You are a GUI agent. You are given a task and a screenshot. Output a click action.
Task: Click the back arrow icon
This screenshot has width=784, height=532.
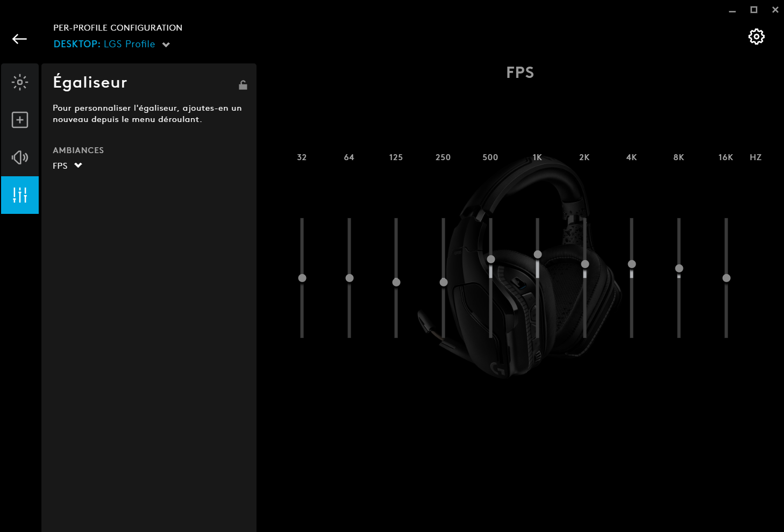20,39
